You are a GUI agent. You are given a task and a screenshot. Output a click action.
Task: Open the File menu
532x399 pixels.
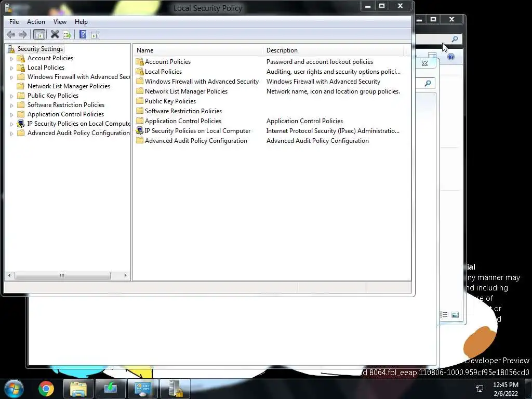point(14,22)
